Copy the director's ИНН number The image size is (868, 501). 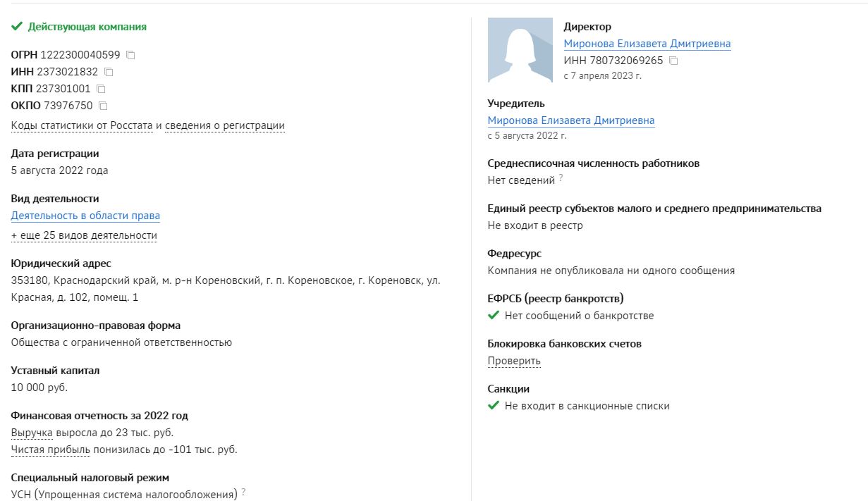coord(673,61)
